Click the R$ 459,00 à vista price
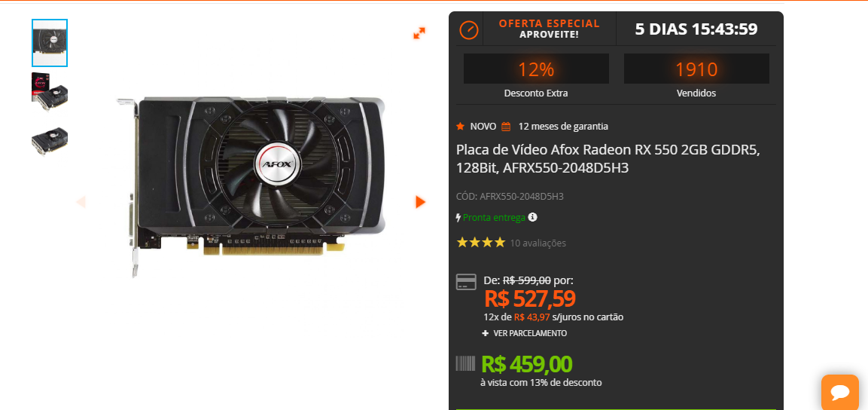The height and width of the screenshot is (410, 868). (526, 364)
